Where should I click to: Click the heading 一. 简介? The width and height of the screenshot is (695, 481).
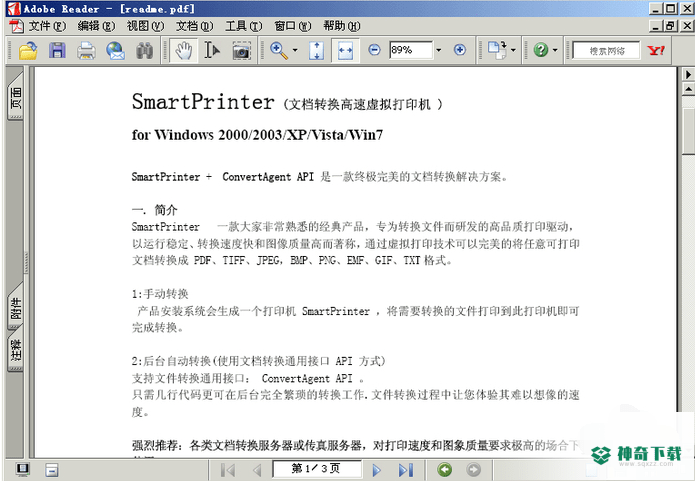154,210
